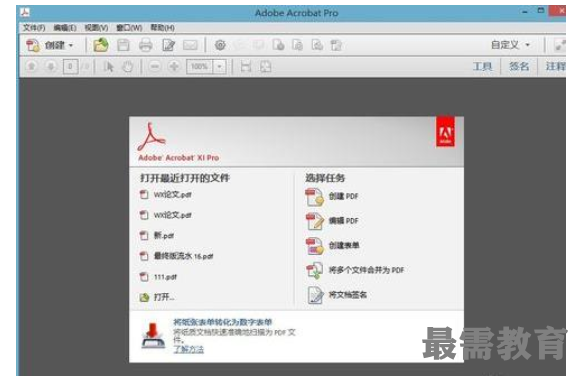Image resolution: width=574 pixels, height=383 pixels.
Task: Click the edit text pencil icon
Action: pyautogui.click(x=168, y=45)
